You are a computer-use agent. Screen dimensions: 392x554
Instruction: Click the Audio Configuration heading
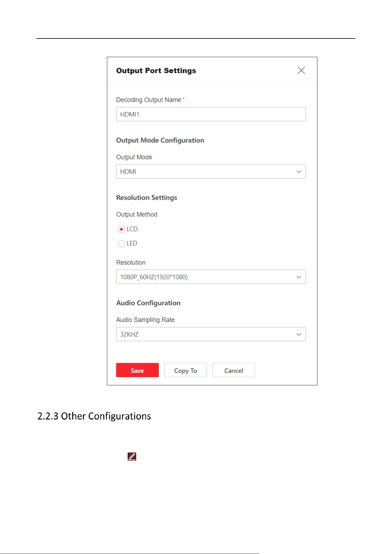(x=148, y=303)
